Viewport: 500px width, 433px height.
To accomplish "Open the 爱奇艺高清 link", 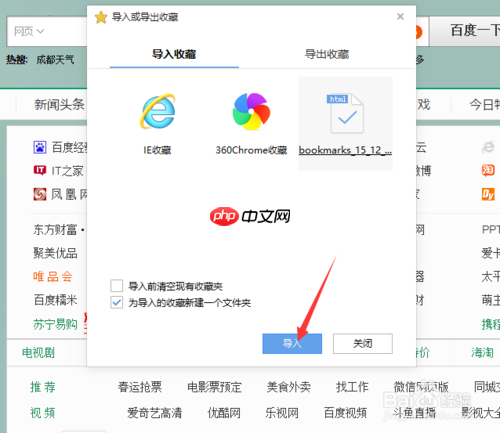I will point(155,413).
